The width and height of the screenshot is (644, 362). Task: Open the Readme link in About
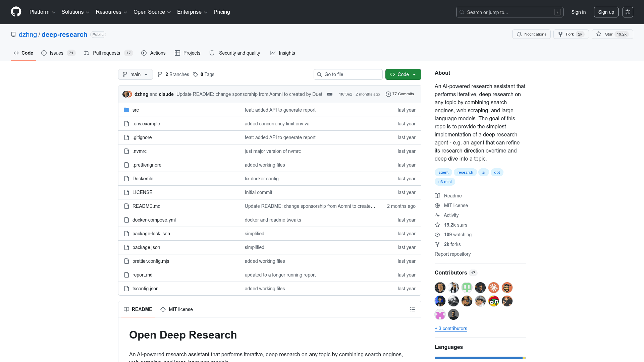click(448, 196)
